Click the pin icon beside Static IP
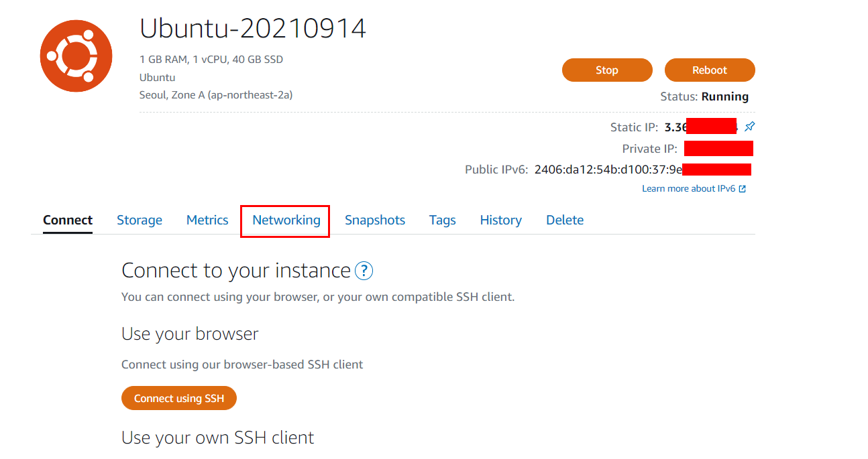 (750, 127)
